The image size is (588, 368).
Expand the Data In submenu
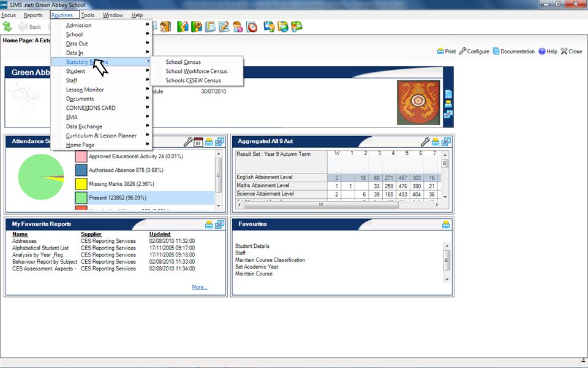coord(101,53)
